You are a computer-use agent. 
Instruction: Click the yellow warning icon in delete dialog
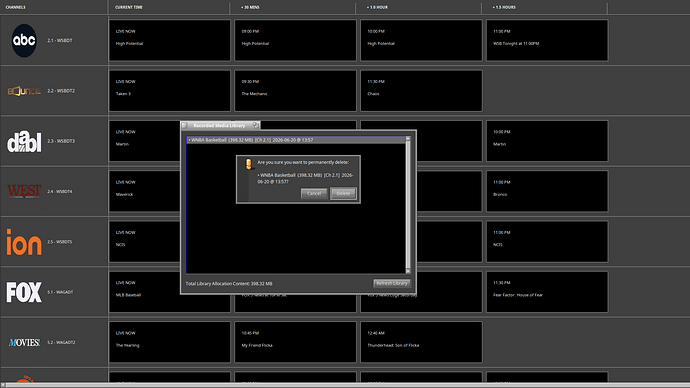pyautogui.click(x=249, y=164)
